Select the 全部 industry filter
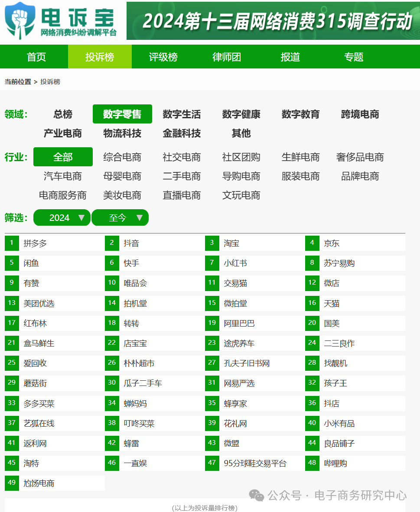Image resolution: width=420 pixels, height=512 pixels. pyautogui.click(x=63, y=157)
